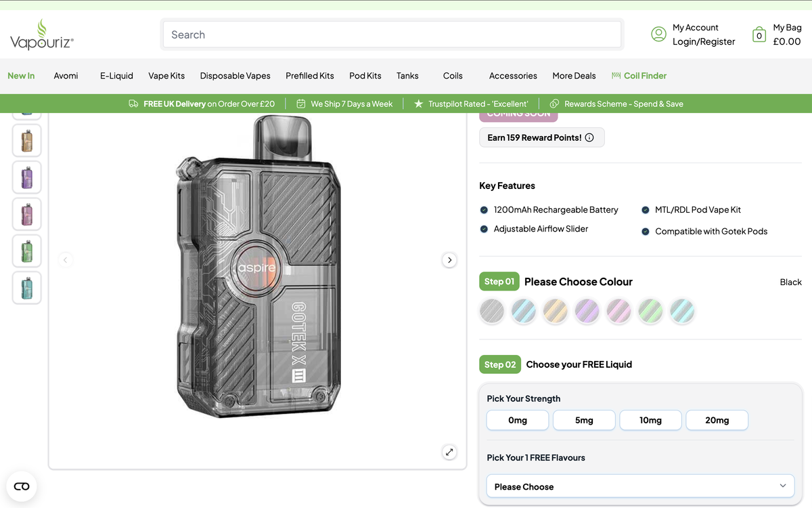Choose the black colour swatch
This screenshot has height=508, width=812.
point(492,311)
